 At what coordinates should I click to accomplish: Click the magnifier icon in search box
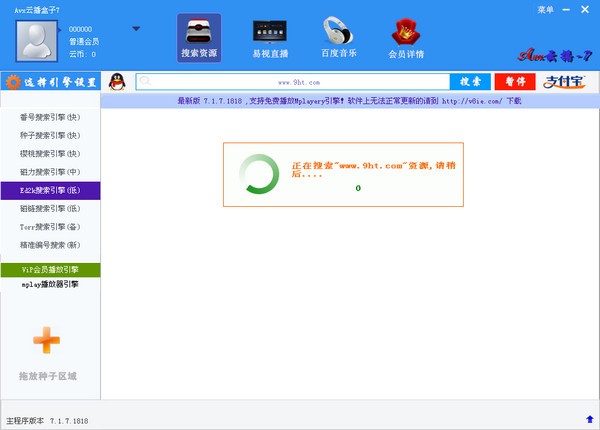point(145,81)
